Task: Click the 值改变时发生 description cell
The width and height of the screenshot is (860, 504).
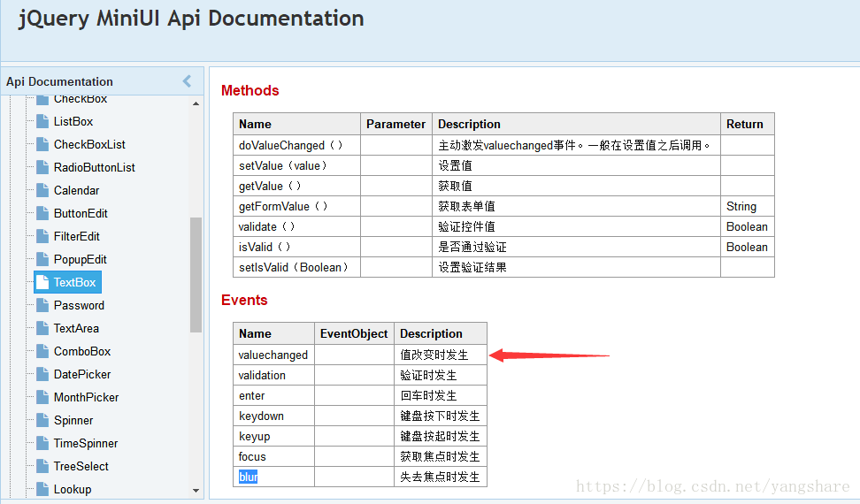Action: tap(441, 355)
